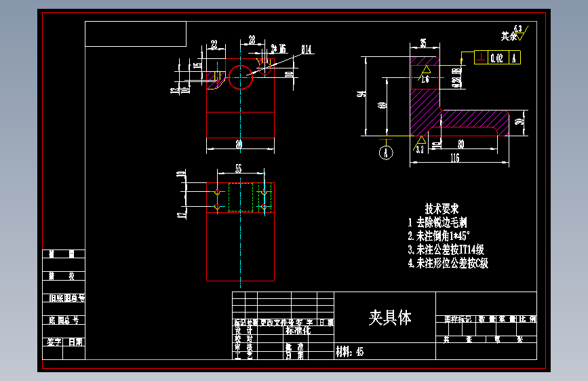Click the '描校' side label
This screenshot has width=588, height=381.
[62, 276]
